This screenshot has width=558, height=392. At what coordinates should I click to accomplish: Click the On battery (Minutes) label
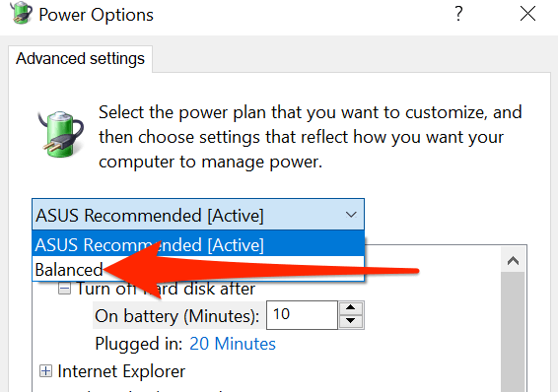pos(176,316)
